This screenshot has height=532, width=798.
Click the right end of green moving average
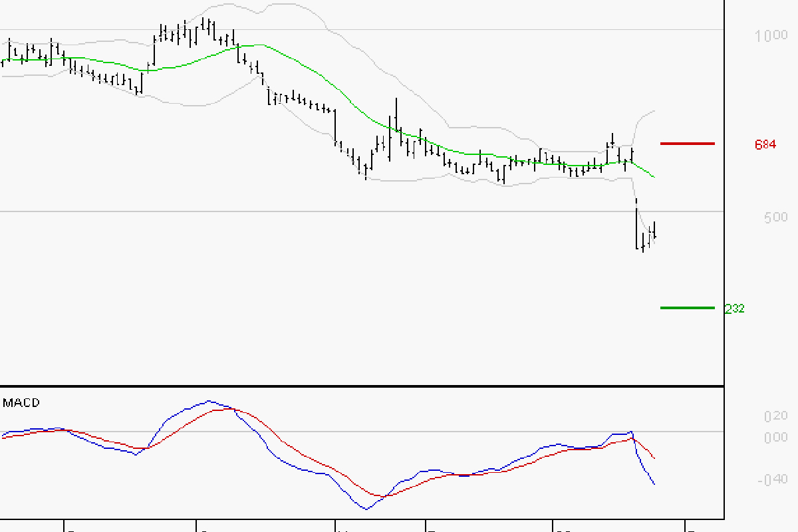[655, 177]
